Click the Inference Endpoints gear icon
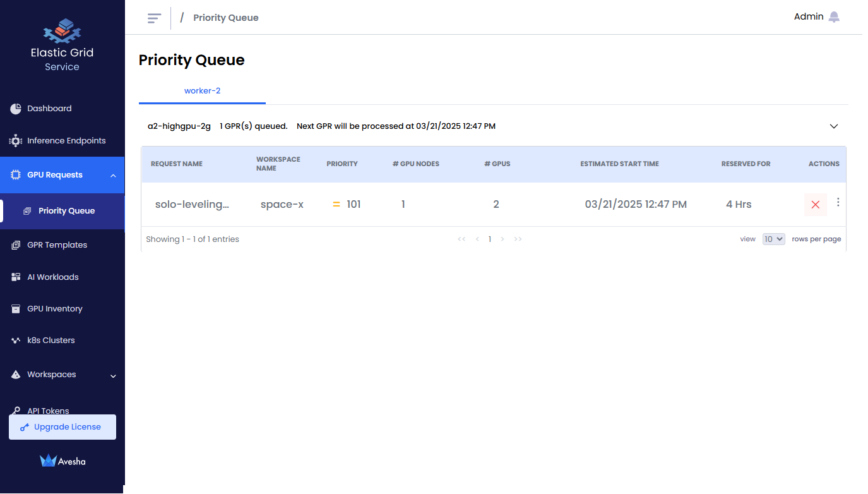The image size is (868, 494). tap(16, 141)
